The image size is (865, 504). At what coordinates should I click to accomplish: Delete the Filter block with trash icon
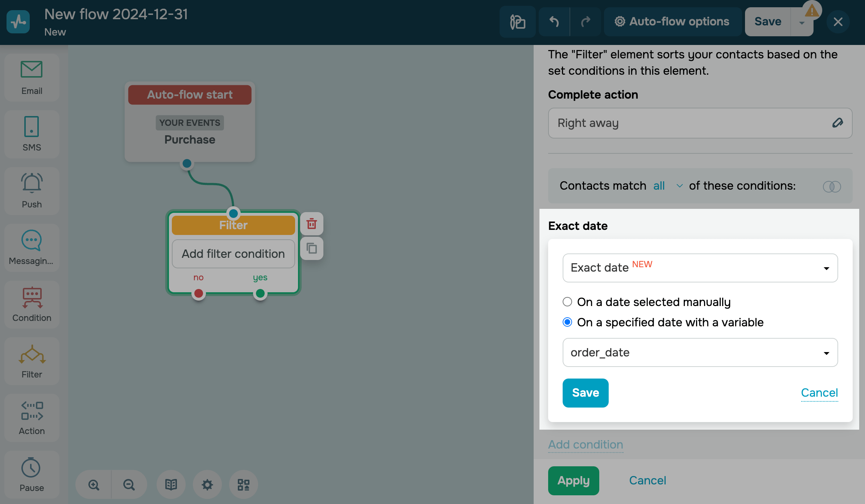[x=311, y=224]
